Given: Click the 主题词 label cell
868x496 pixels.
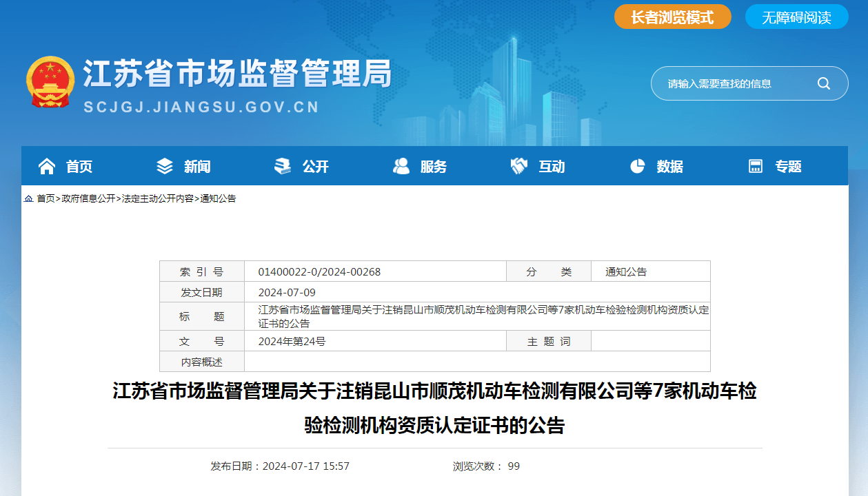Looking at the screenshot, I should [549, 341].
